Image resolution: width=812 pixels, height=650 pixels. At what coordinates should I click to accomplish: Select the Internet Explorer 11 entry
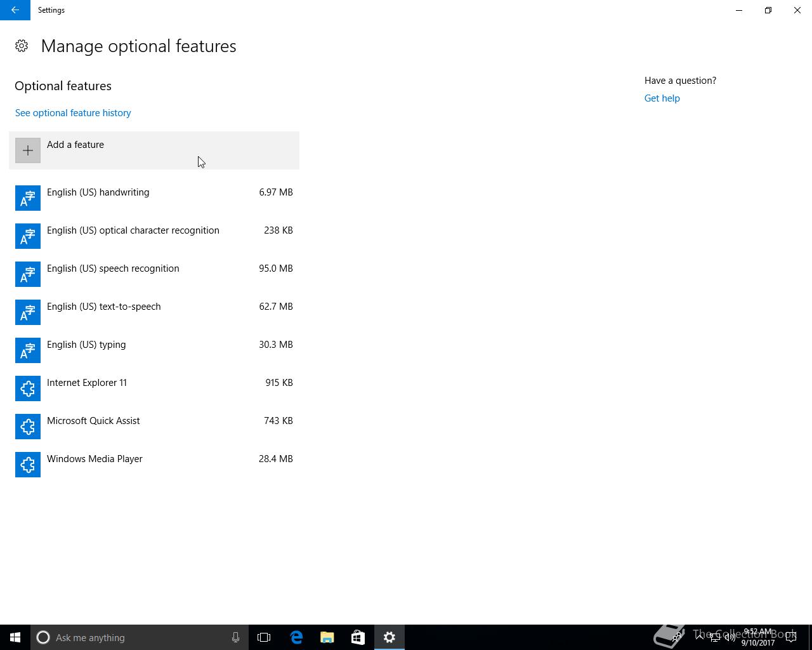[x=154, y=388]
